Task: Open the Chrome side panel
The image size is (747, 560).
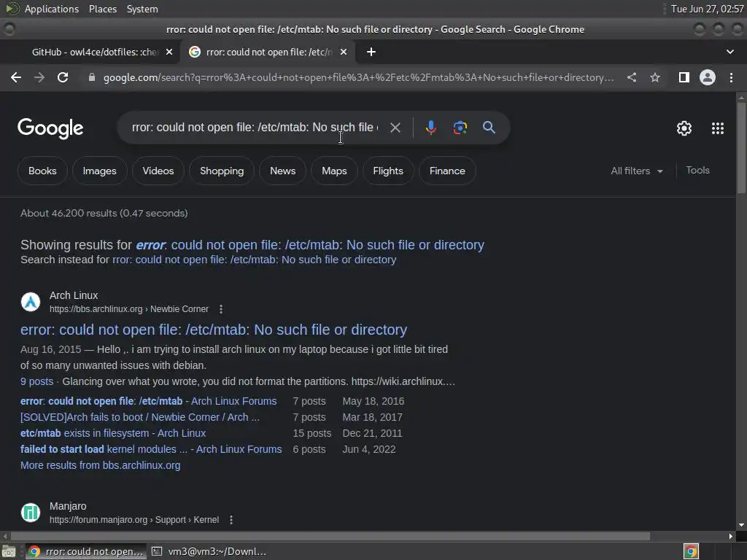Action: coord(684,77)
